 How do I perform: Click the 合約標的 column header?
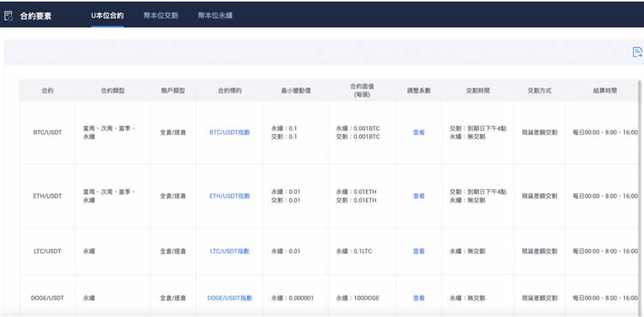pos(229,90)
